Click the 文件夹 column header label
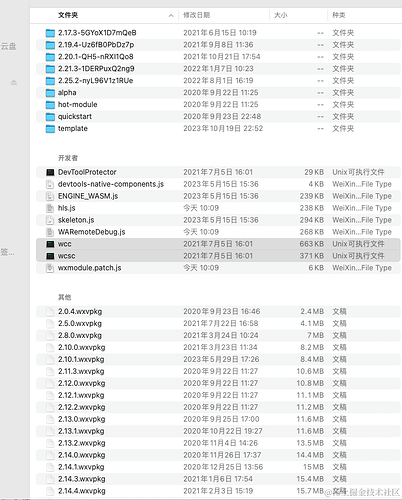This screenshot has height=500, width=402. click(68, 15)
